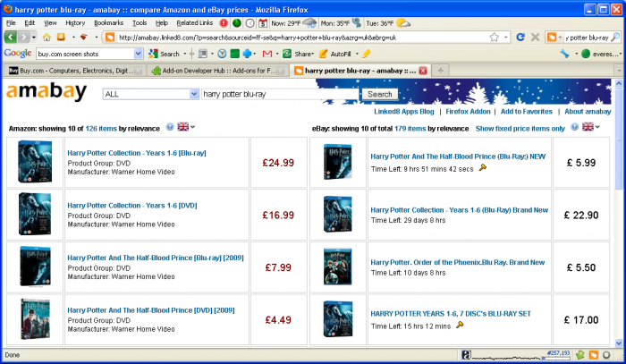626x364 pixels.
Task: Bookmark this page with the star icon
Action: (x=495, y=38)
